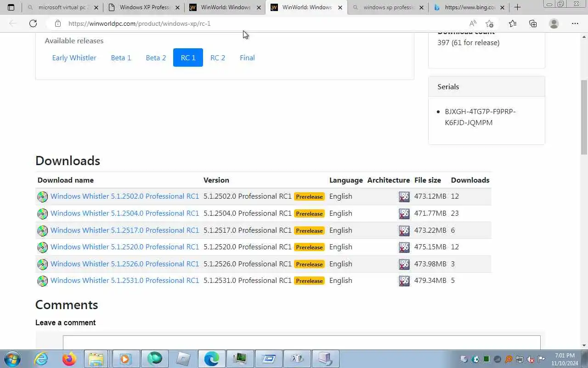
Task: Open Windows Explorer folder taskbar icon
Action: click(x=96, y=359)
